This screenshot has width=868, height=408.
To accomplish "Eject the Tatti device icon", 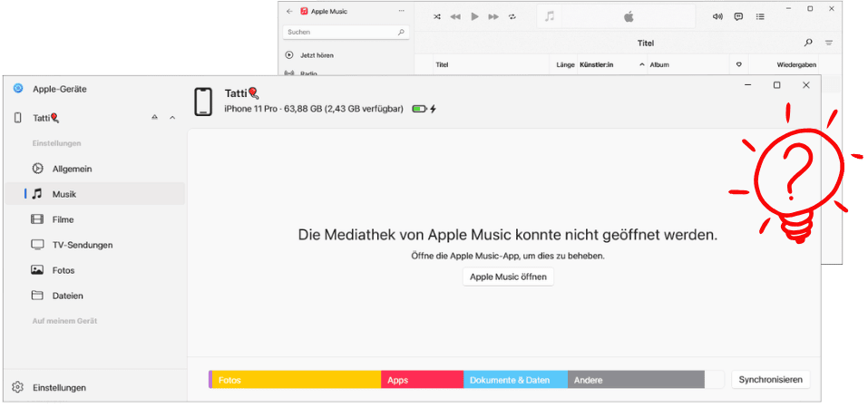I will (155, 117).
